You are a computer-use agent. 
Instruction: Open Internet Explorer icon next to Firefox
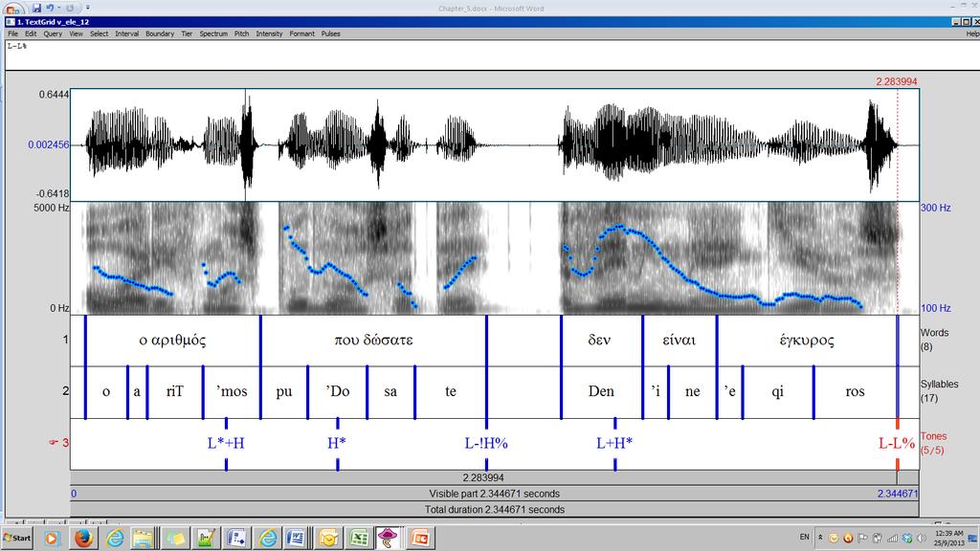(115, 538)
